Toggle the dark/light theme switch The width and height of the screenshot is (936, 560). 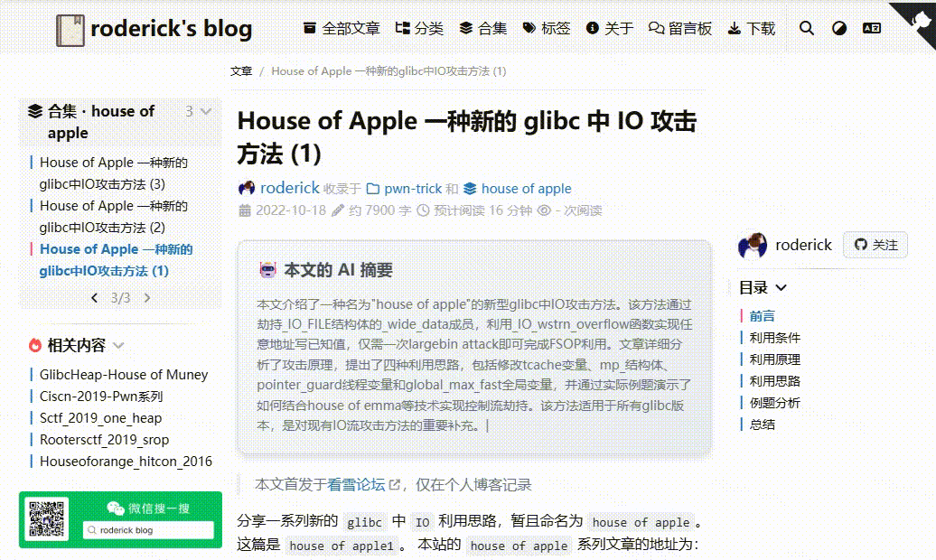(x=839, y=29)
